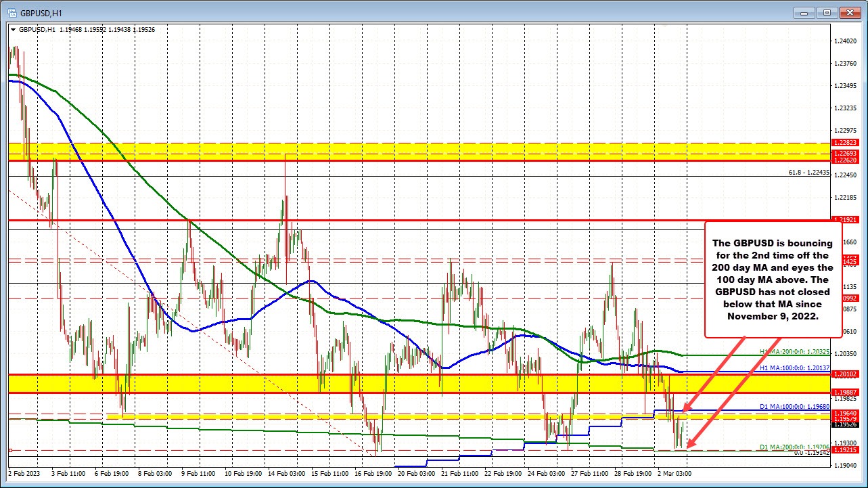The height and width of the screenshot is (488, 868).
Task: Expand the OHLC quote line with the triangle arrow
Action: pyautogui.click(x=14, y=30)
